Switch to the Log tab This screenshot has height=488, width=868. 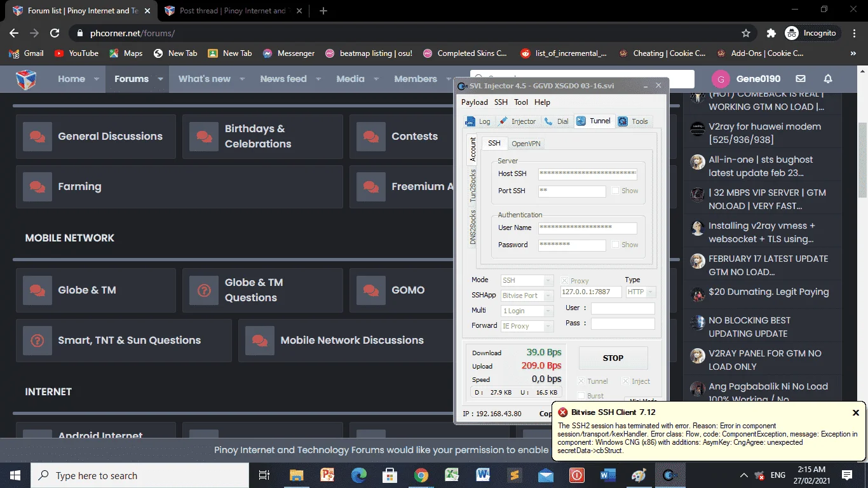[478, 121]
